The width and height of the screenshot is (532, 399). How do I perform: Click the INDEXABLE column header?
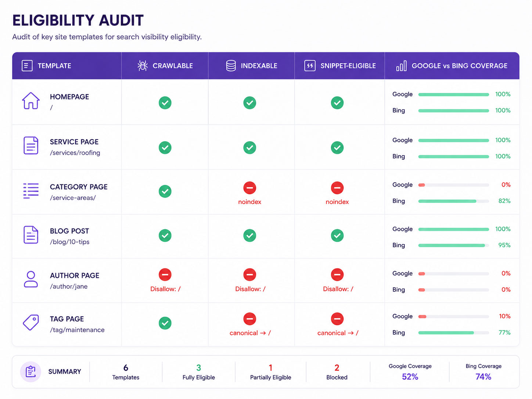(251, 66)
